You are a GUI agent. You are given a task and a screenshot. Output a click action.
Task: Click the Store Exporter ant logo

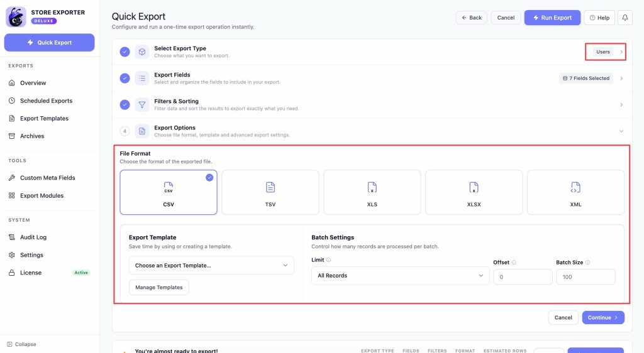pyautogui.click(x=16, y=17)
